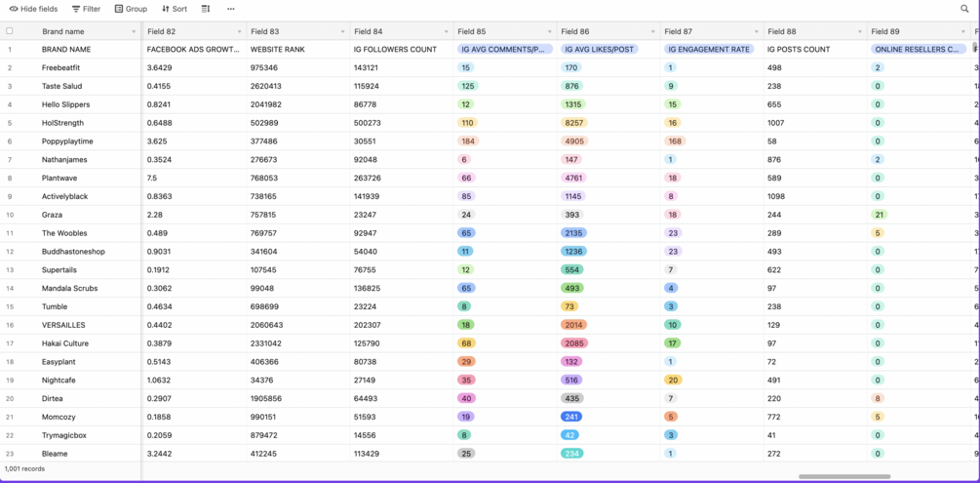Click Facebook ads growth cell 7.5
Screen dimensions: 980x483
194,178
